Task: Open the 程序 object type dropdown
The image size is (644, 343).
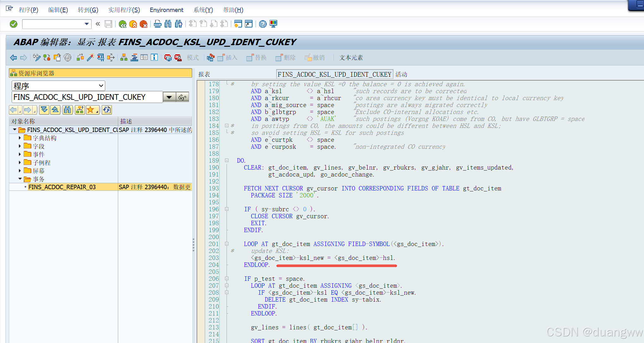Action: [101, 86]
